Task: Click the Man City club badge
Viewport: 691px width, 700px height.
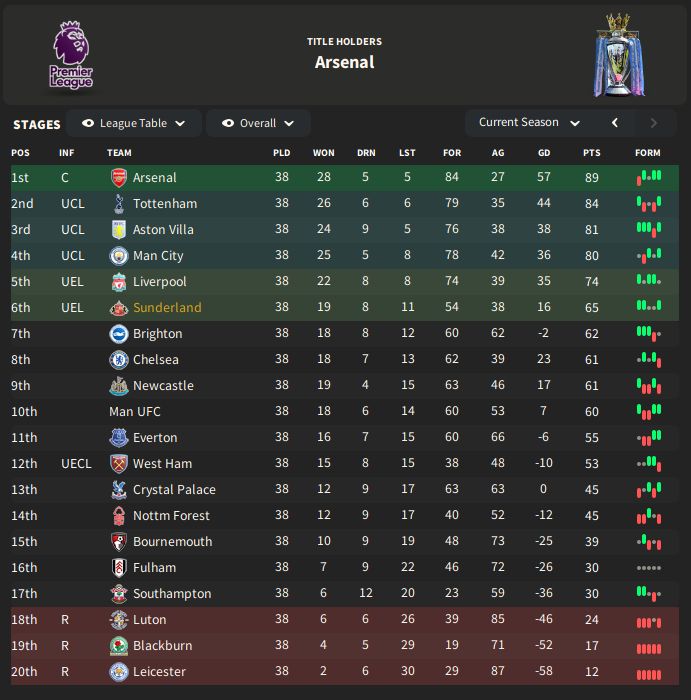Action: (119, 256)
